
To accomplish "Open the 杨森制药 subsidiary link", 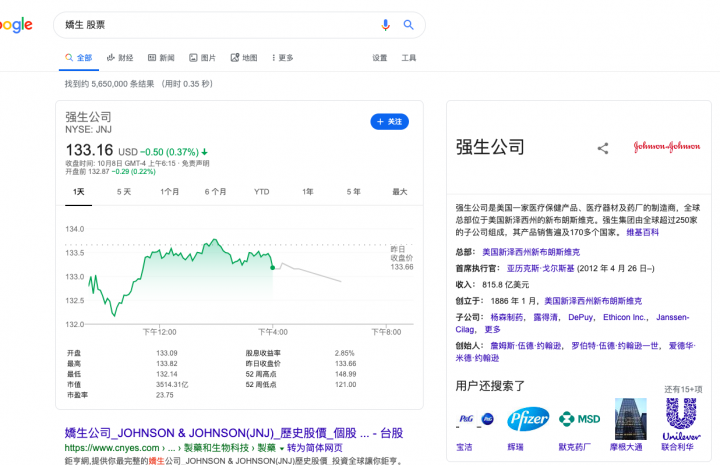I will (x=506, y=317).
